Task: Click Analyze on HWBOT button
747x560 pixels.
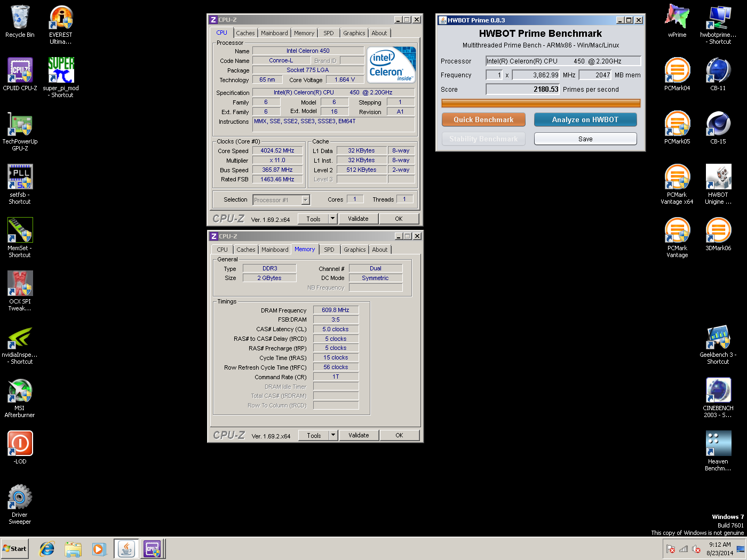Action: [x=585, y=119]
